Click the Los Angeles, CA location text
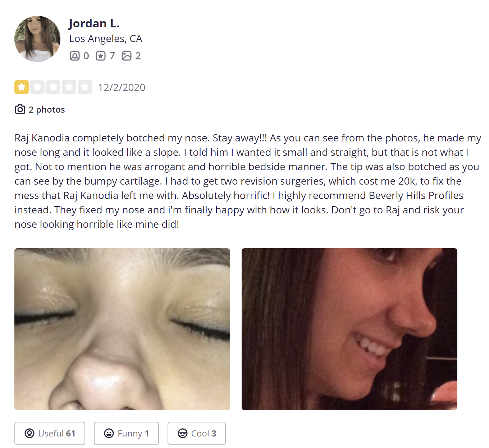This screenshot has width=489, height=448. pyautogui.click(x=106, y=39)
